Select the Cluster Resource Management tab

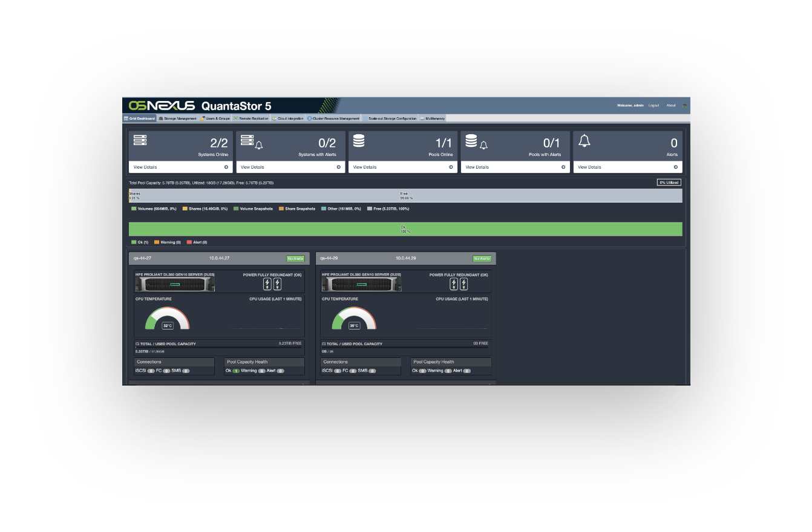coord(333,118)
